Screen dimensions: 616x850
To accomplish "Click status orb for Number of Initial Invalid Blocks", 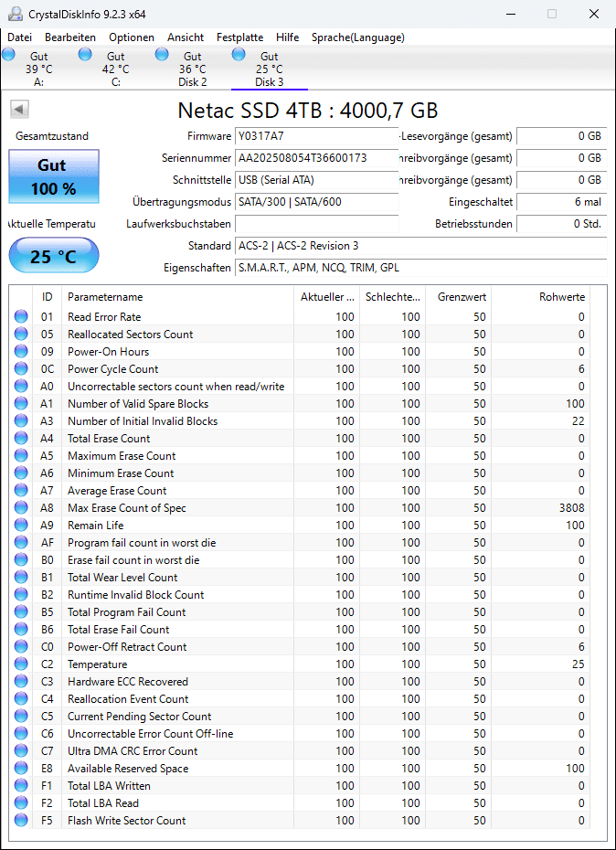I will point(21,421).
